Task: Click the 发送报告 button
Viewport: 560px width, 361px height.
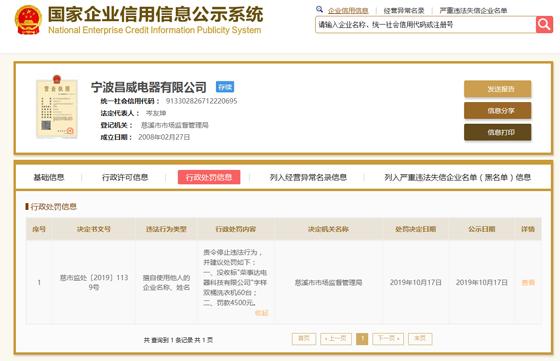Action: pos(498,89)
